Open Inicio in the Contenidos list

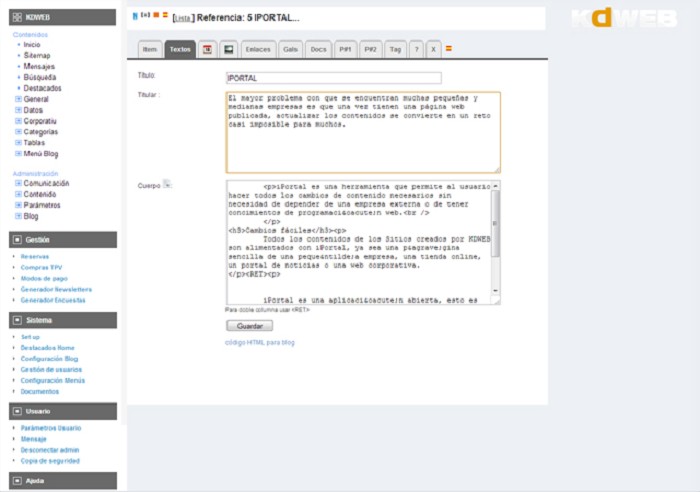[x=32, y=45]
